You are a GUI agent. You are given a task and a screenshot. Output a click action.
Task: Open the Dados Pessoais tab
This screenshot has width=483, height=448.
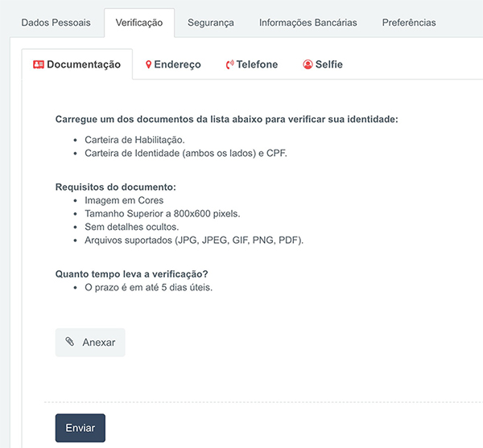[x=56, y=23]
